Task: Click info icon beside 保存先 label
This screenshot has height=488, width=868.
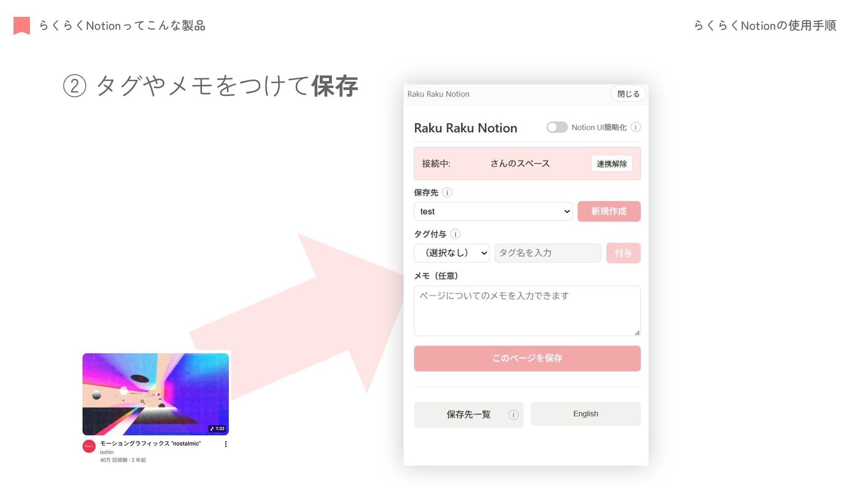Action: [447, 192]
